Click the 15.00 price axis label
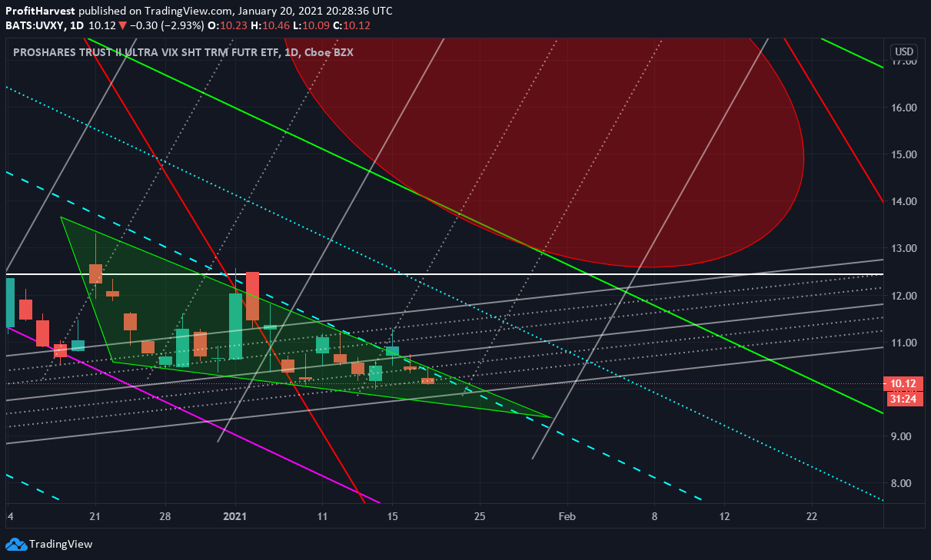931x560 pixels. pos(903,154)
